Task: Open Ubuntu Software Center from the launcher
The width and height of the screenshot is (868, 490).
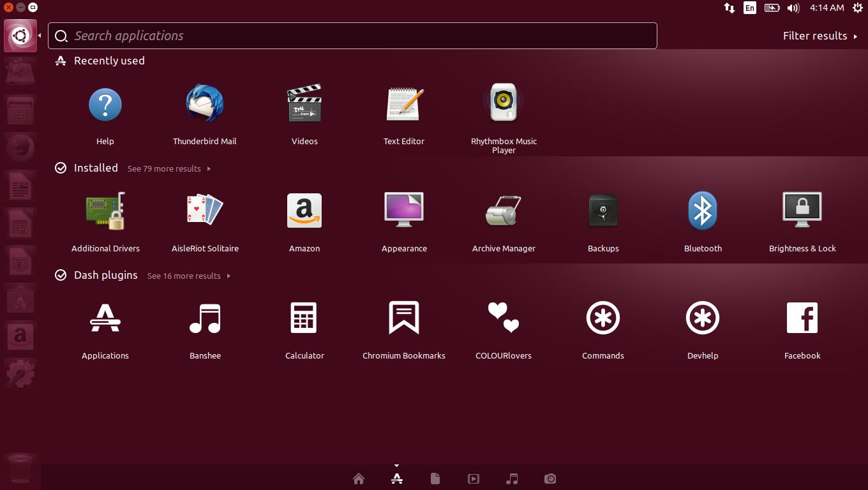Action: pos(20,299)
